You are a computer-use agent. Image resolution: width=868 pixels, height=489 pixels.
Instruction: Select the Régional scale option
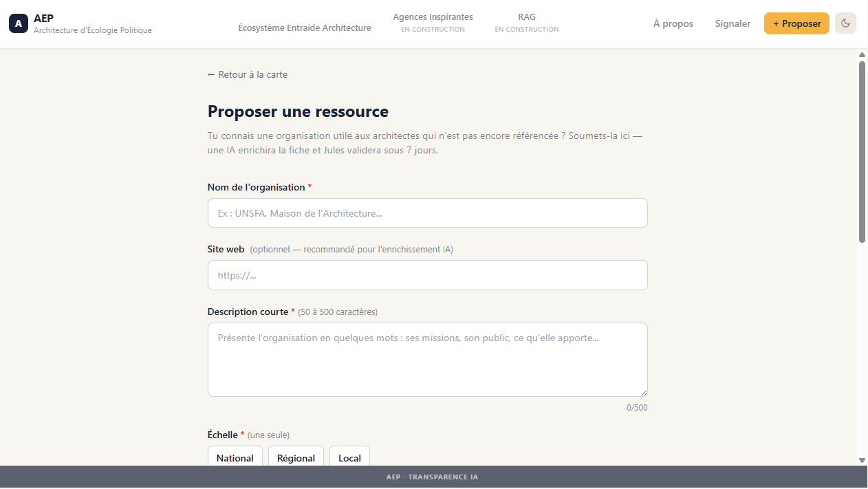pyautogui.click(x=296, y=458)
